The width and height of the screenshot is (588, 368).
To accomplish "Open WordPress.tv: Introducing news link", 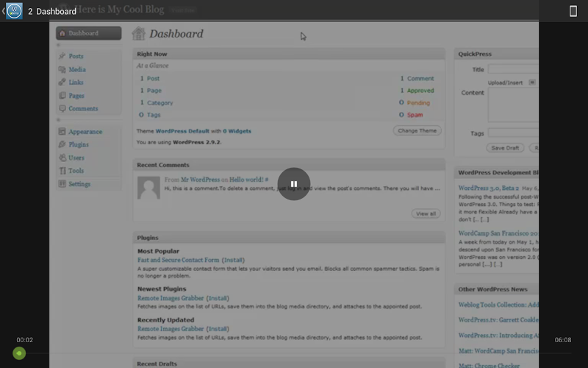I will [x=498, y=336].
